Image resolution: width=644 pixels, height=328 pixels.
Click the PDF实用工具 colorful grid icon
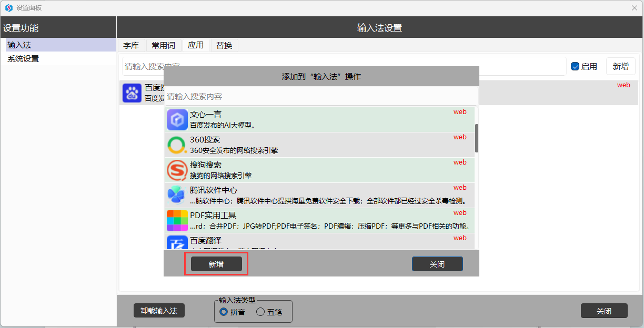coord(177,221)
